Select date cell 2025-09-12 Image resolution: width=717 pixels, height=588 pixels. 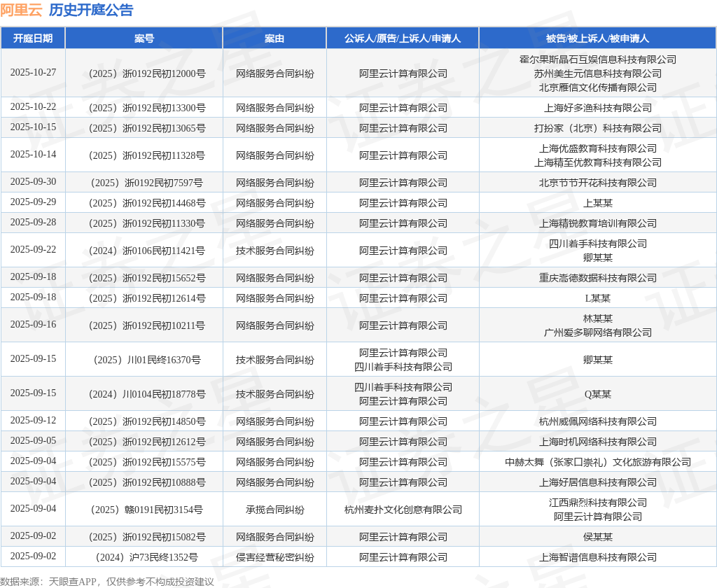coord(33,421)
